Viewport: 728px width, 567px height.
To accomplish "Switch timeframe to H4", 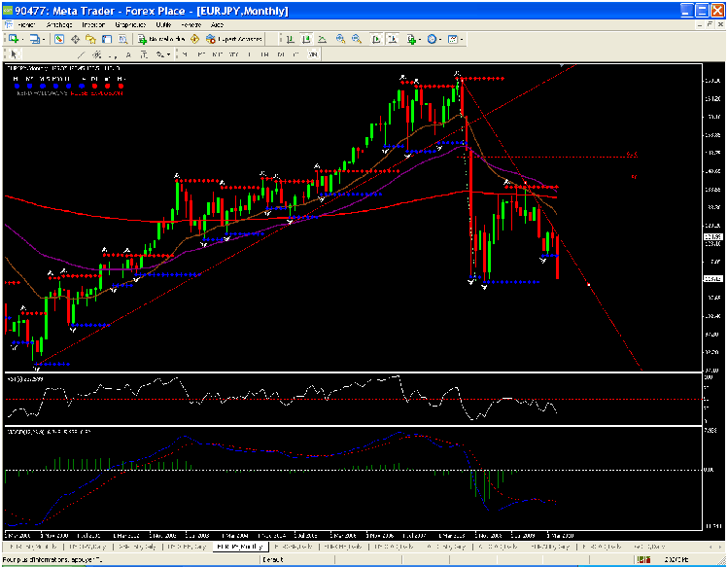I will (265, 54).
